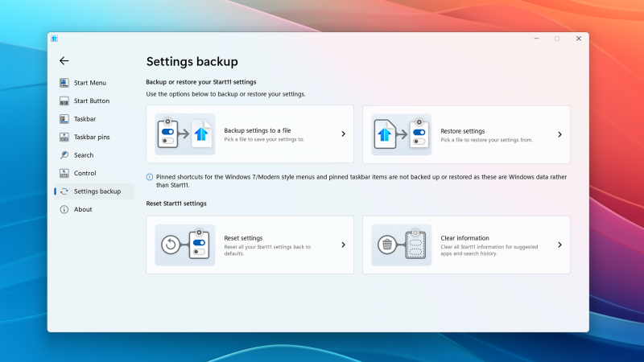This screenshot has width=644, height=362.
Task: Select Reset settings title text
Action: (x=243, y=238)
